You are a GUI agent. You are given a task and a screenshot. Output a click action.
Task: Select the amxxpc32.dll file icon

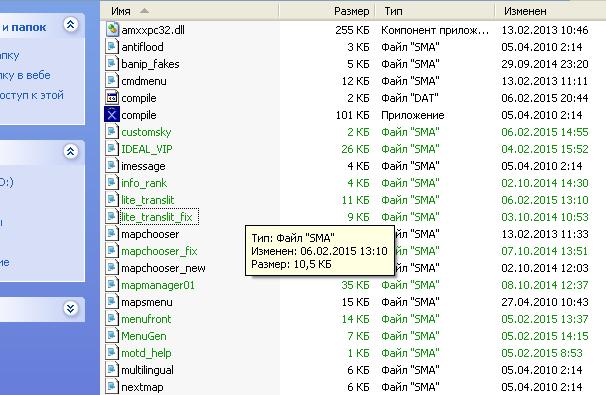(x=112, y=30)
